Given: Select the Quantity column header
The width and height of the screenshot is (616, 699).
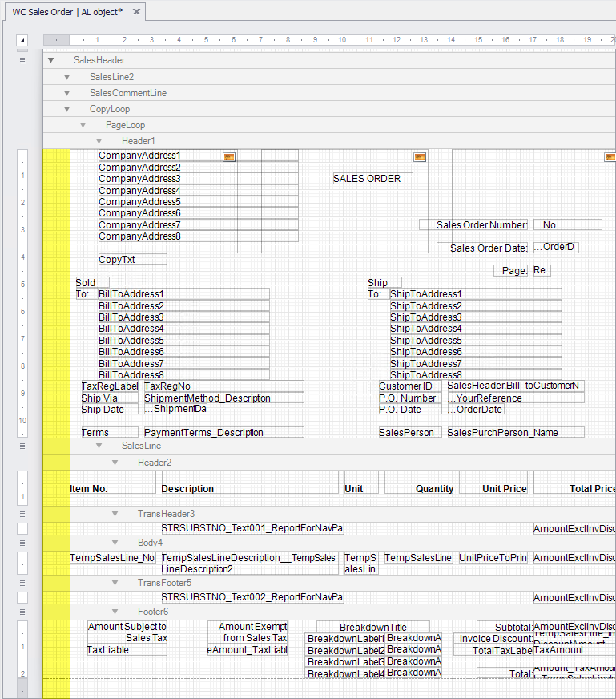Looking at the screenshot, I should (x=419, y=483).
